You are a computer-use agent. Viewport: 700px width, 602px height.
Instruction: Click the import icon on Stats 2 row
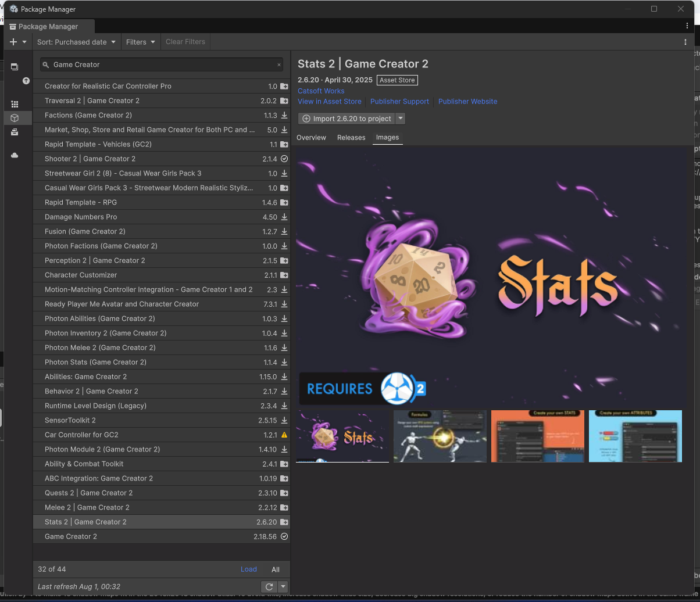(284, 522)
